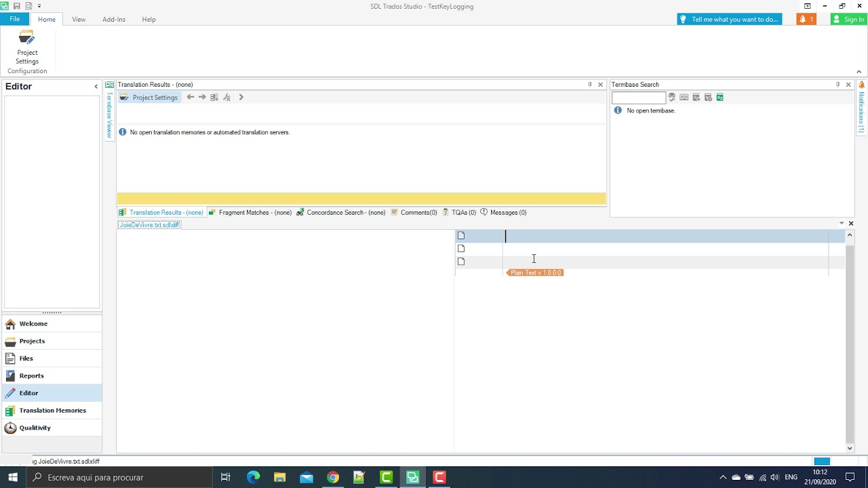Click the Termbase Search input field
Viewport: 868px width, 488px height.
(x=639, y=98)
